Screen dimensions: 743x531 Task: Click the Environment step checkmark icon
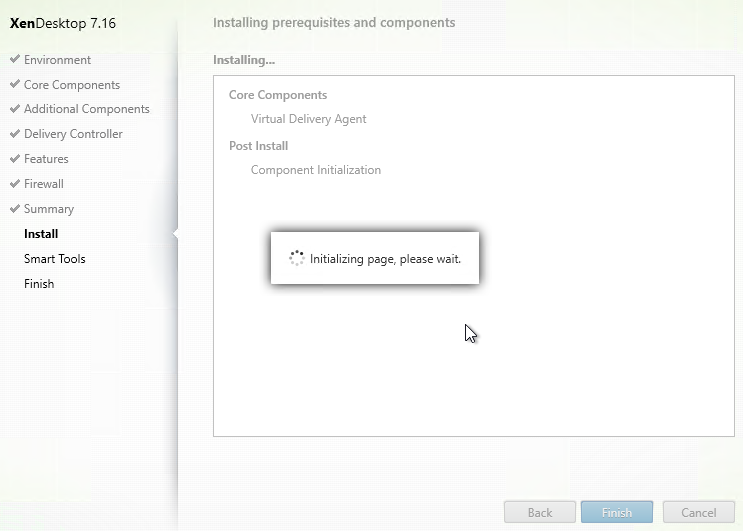click(15, 59)
